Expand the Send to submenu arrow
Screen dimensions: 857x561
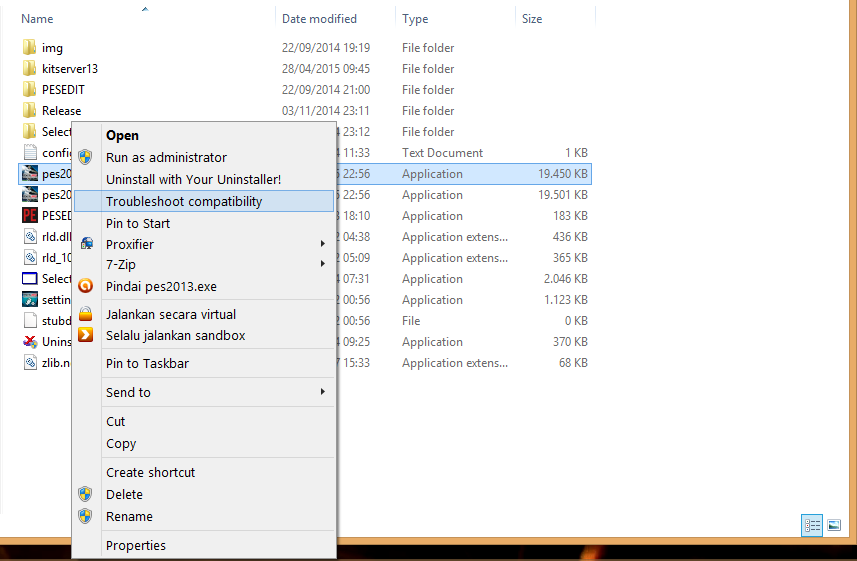pos(323,391)
